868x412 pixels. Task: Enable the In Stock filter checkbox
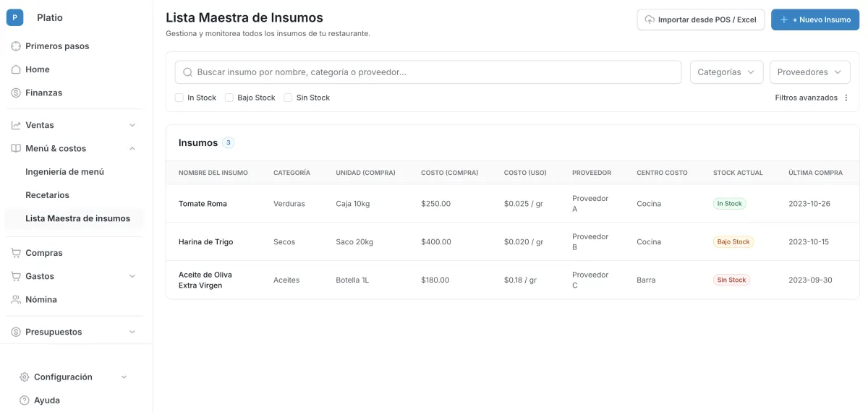click(x=179, y=98)
